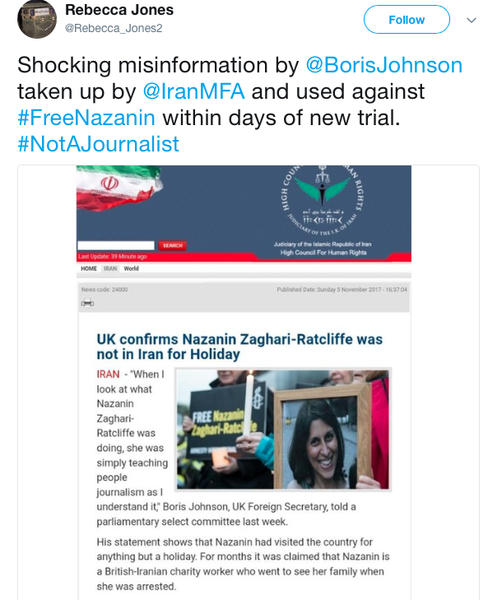
Task: Click the High Council Human Rights emblem
Action: (323, 198)
